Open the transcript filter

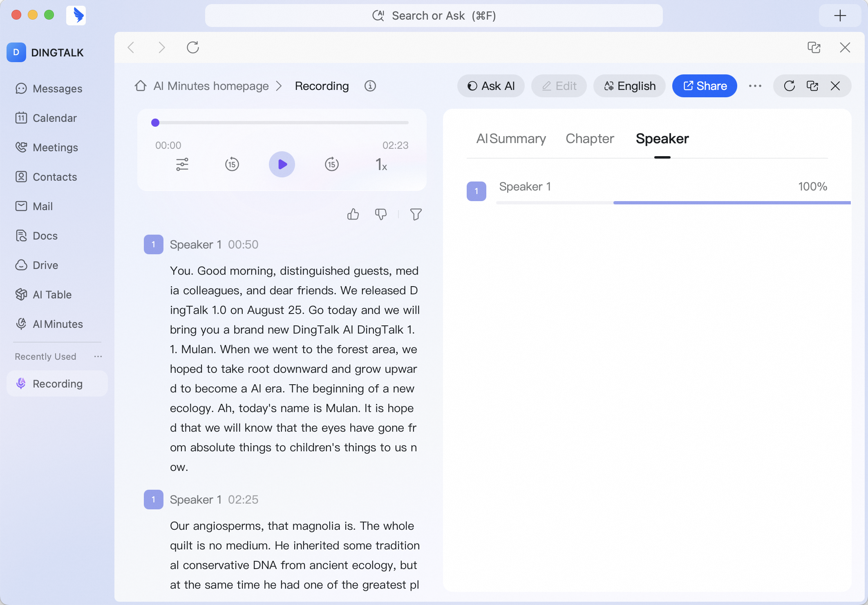[416, 214]
